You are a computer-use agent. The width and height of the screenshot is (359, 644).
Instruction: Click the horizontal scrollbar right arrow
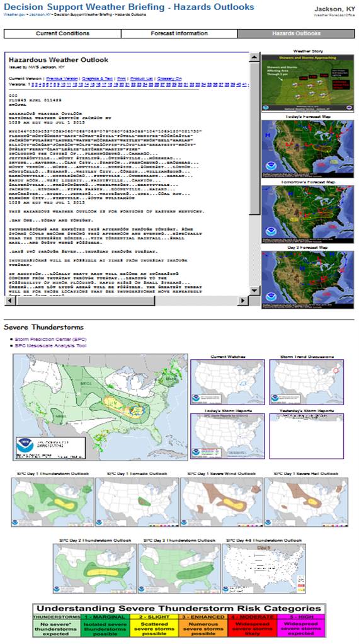pyautogui.click(x=243, y=301)
